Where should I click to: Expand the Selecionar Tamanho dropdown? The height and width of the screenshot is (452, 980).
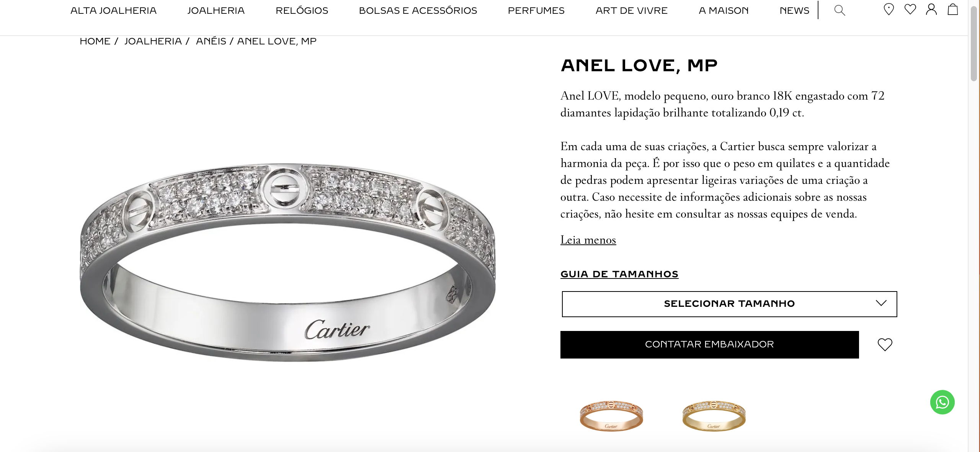(729, 304)
